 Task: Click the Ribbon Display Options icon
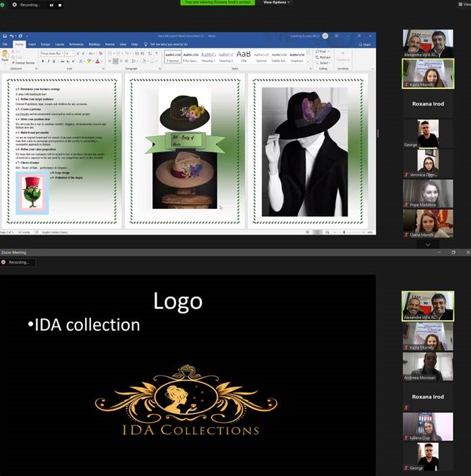[337, 36]
